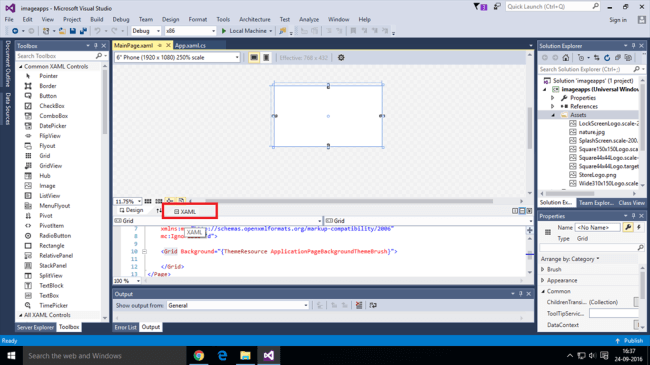Click the Solution Explorer Home icon
Screen dimensions: 650x365
pos(566,58)
